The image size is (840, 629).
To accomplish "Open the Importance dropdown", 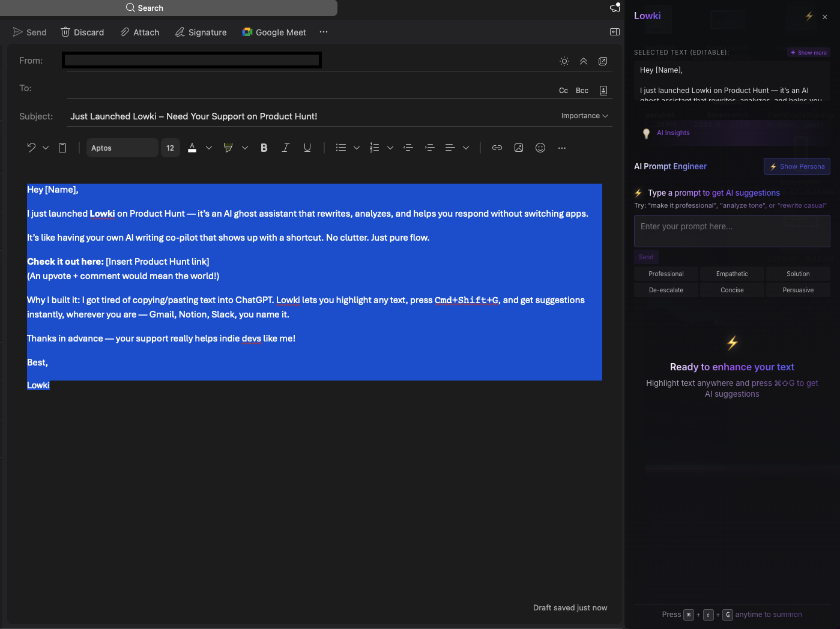I will click(584, 116).
